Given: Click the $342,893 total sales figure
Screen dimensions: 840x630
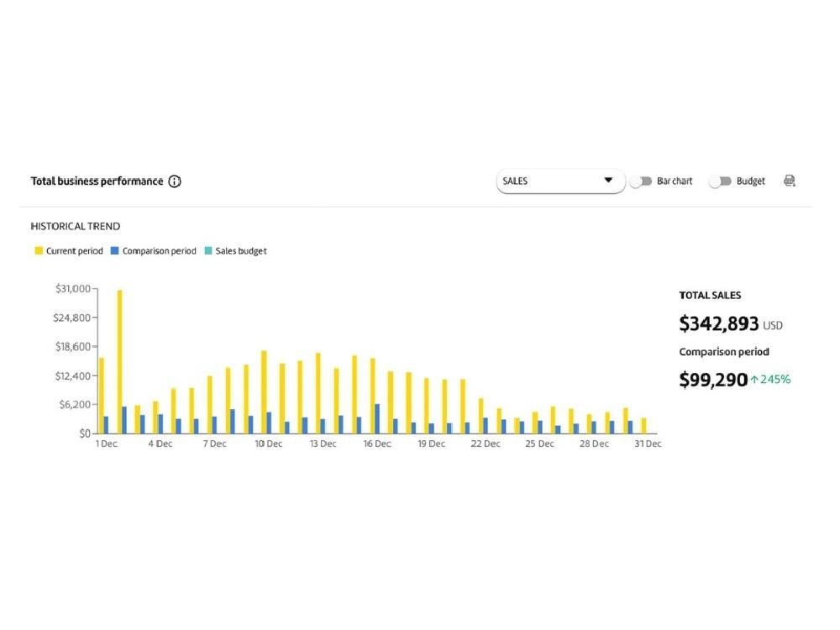Looking at the screenshot, I should (718, 323).
